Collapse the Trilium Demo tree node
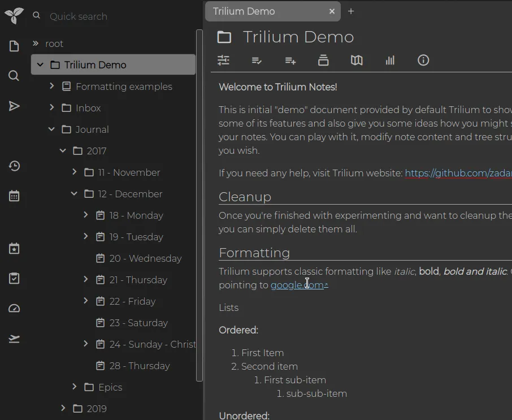Image resolution: width=512 pixels, height=420 pixels. pyautogui.click(x=40, y=64)
